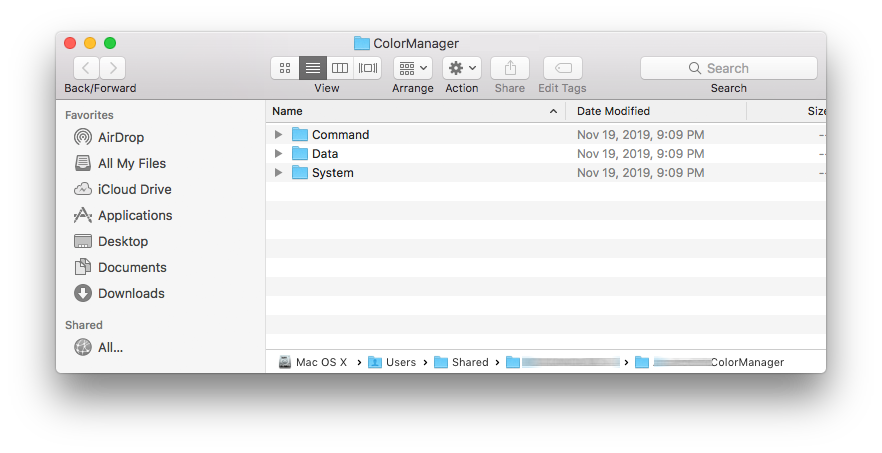Go to Downloads folder in sidebar

(x=131, y=293)
